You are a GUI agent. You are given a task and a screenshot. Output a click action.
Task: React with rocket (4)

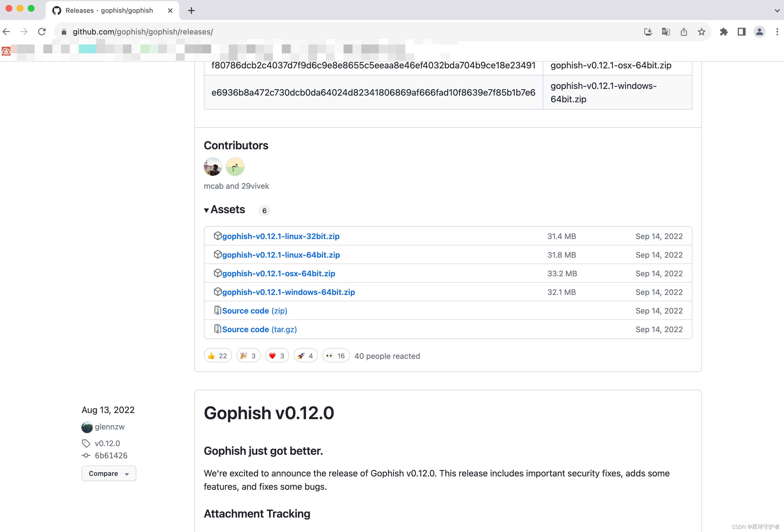[306, 356]
